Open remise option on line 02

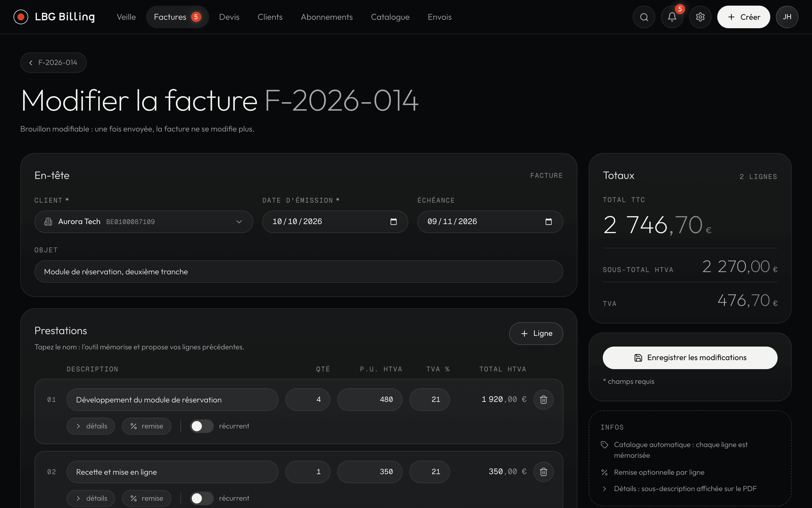[147, 498]
